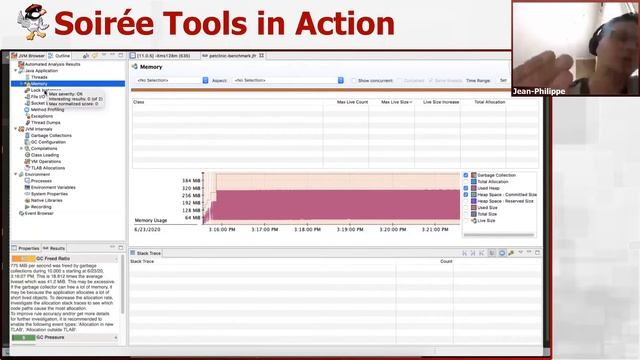Sort by the Class column header
Screen dimensions: 640x360
(227, 102)
